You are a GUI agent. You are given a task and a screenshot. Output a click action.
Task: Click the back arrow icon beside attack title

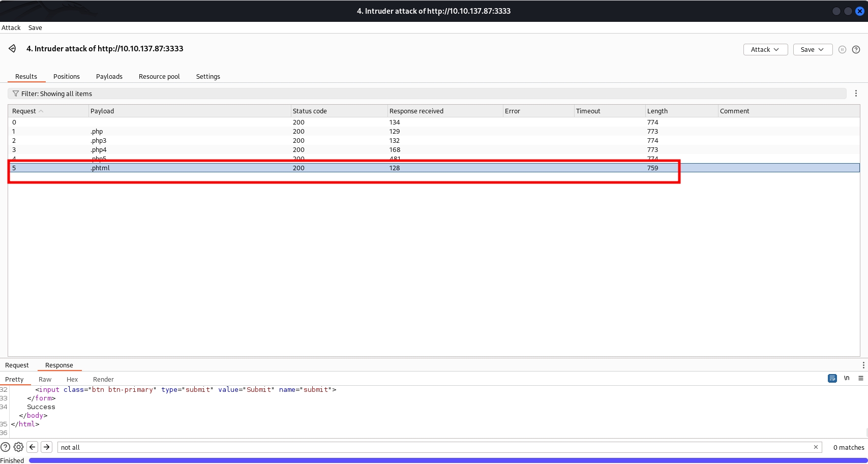(x=12, y=49)
